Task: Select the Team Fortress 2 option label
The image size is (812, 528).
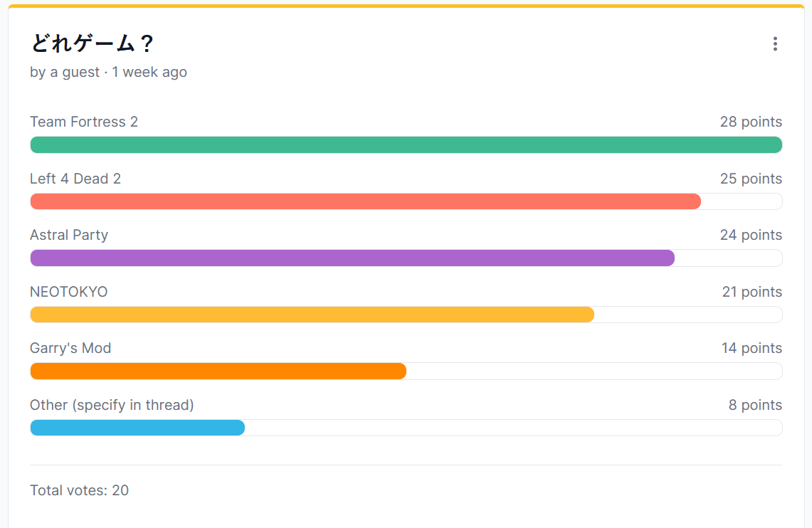Action: [84, 122]
